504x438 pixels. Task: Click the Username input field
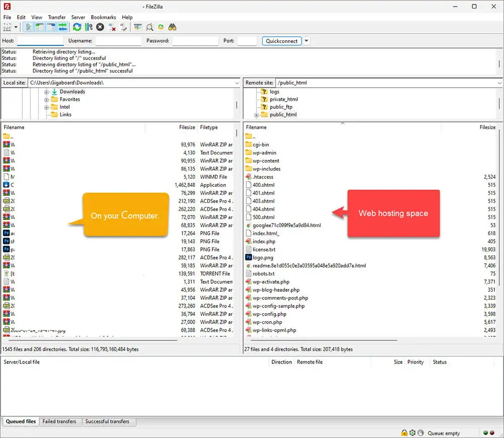tap(118, 41)
